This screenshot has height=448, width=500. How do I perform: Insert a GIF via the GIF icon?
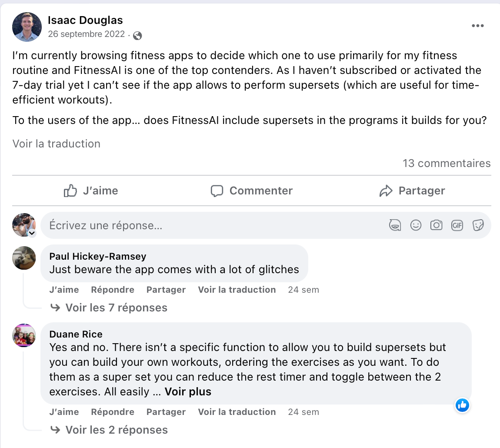click(x=457, y=225)
